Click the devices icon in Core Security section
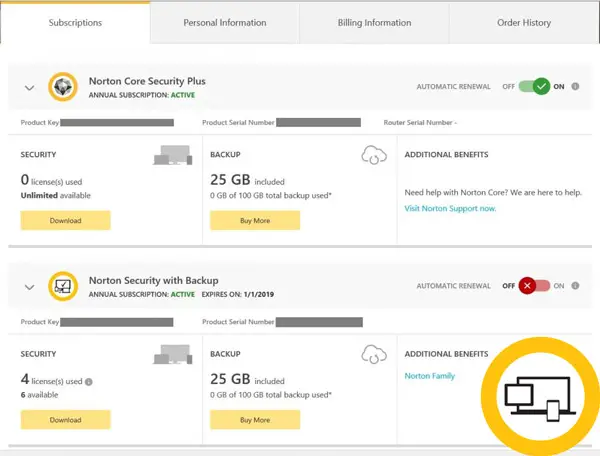 pyautogui.click(x=171, y=155)
